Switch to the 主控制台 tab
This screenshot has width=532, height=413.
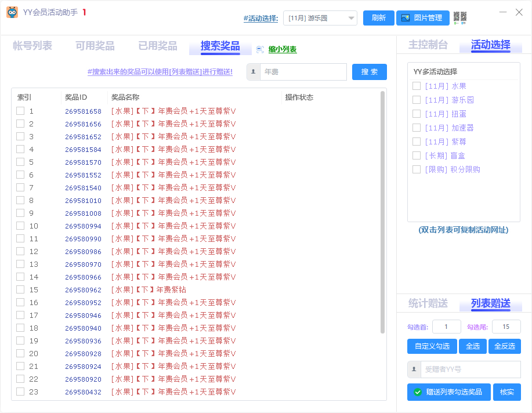[428, 45]
